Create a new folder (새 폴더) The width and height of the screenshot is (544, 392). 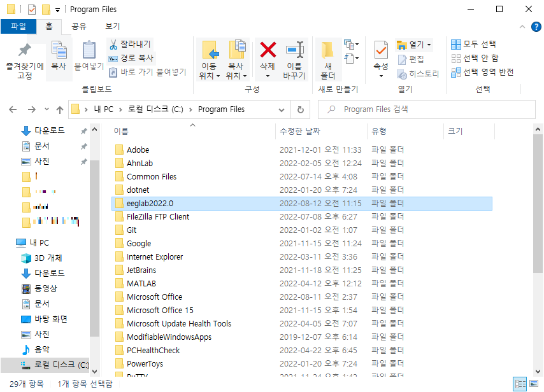coord(328,60)
